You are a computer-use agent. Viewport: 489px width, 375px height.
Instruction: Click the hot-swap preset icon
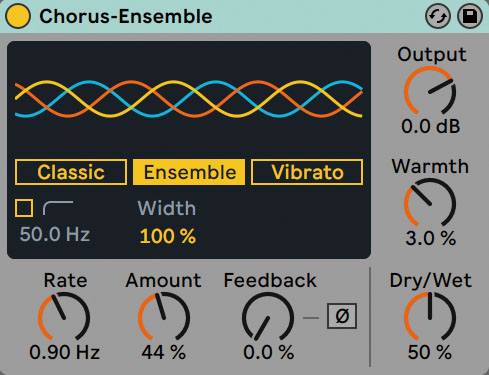[x=438, y=16]
